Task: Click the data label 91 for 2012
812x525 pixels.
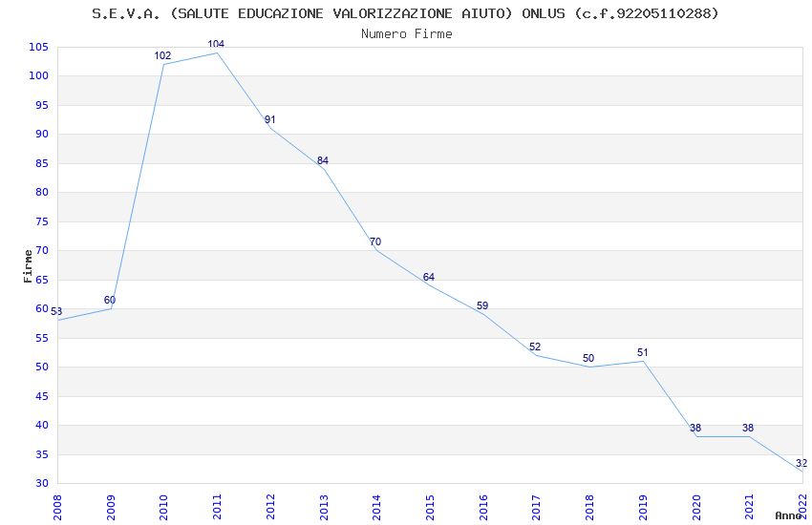Action: point(269,119)
